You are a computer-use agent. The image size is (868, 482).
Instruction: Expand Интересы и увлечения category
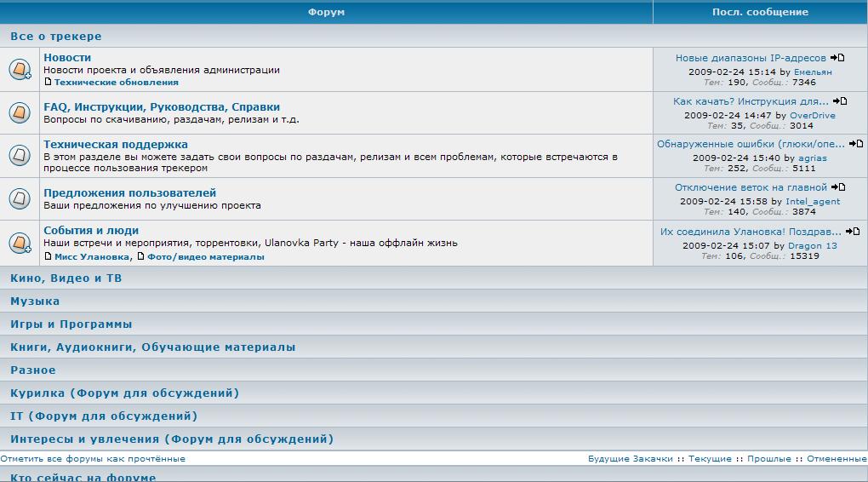[172, 439]
